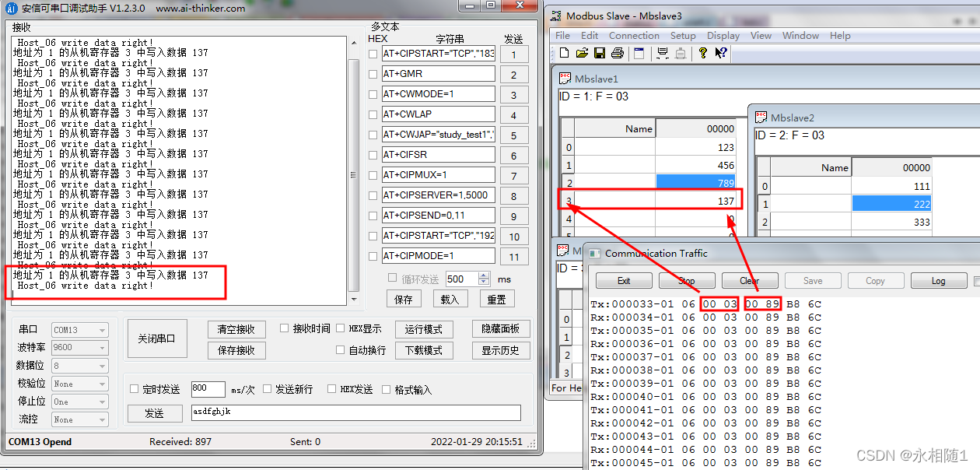
Task: Open the Window menu in Modbus Slave
Action: tap(800, 35)
